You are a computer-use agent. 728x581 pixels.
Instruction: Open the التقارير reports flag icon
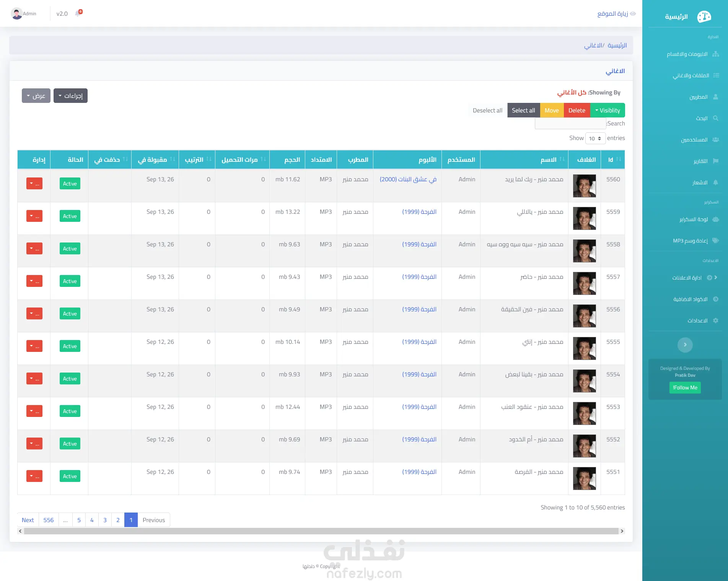point(715,161)
